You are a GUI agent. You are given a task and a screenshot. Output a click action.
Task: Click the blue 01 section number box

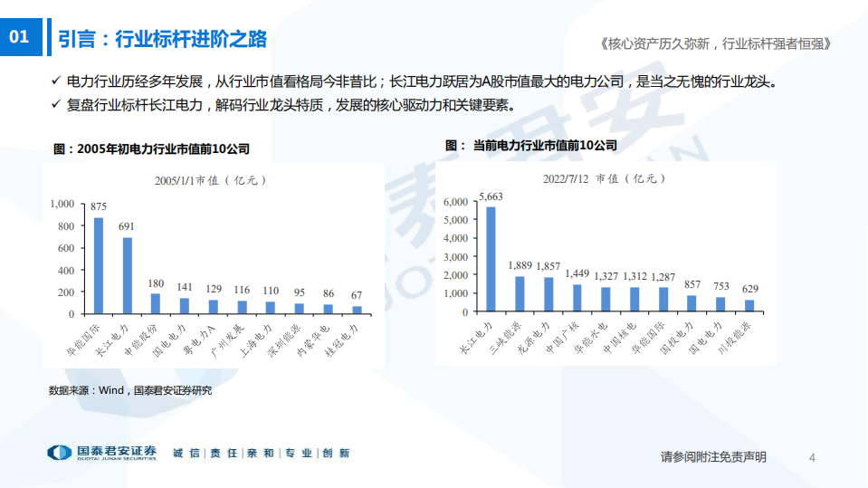click(21, 37)
